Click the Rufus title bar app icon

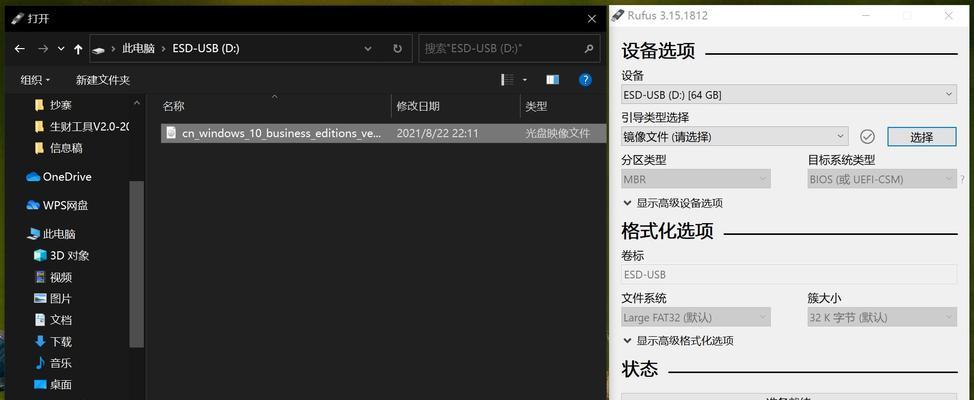617,15
